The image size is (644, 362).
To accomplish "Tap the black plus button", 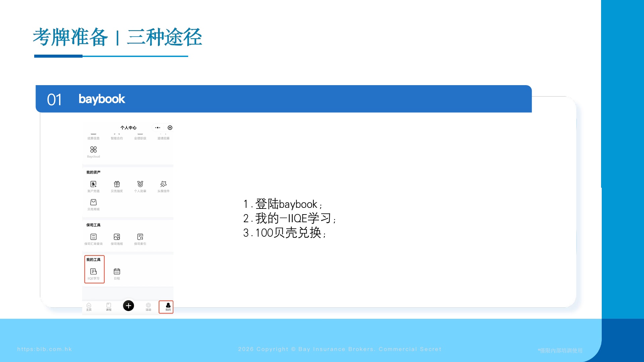I will (x=128, y=306).
